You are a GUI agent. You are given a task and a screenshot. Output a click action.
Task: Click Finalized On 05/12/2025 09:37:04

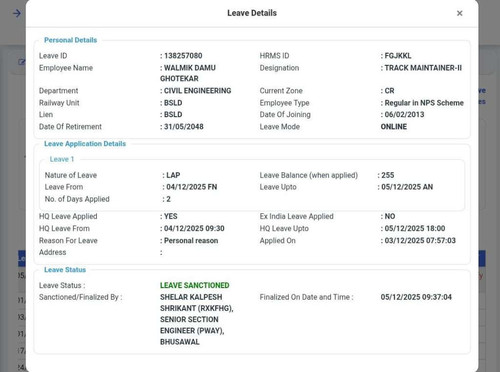pyautogui.click(x=416, y=297)
